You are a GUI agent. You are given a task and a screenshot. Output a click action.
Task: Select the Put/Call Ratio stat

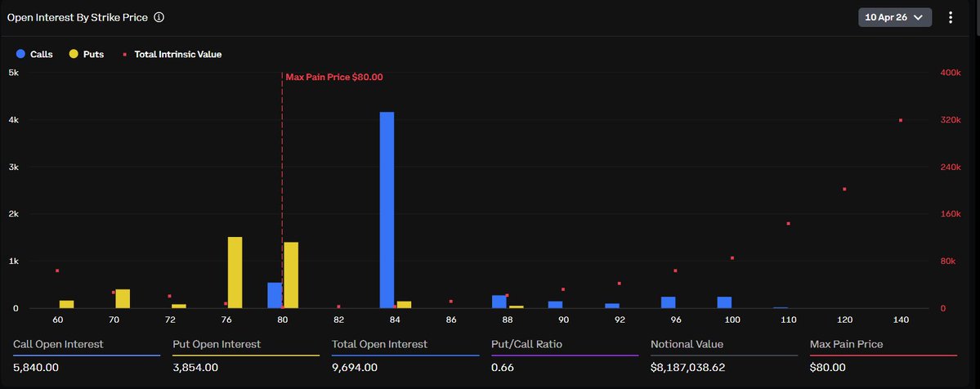[528, 345]
